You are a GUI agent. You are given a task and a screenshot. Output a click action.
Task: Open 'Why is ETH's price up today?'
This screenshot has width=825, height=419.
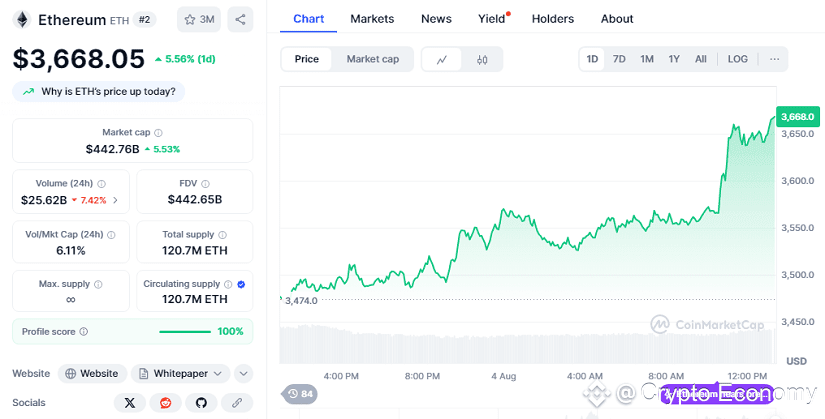(x=98, y=92)
